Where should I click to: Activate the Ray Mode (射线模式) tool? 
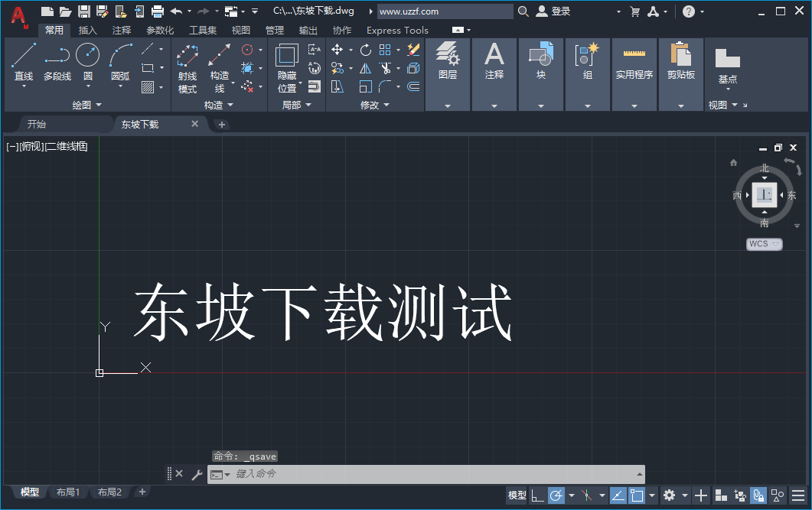click(x=188, y=69)
